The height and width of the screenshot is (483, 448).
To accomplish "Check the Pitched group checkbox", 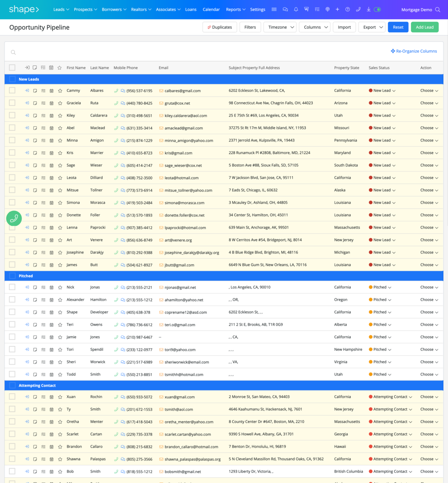I will tap(12, 276).
